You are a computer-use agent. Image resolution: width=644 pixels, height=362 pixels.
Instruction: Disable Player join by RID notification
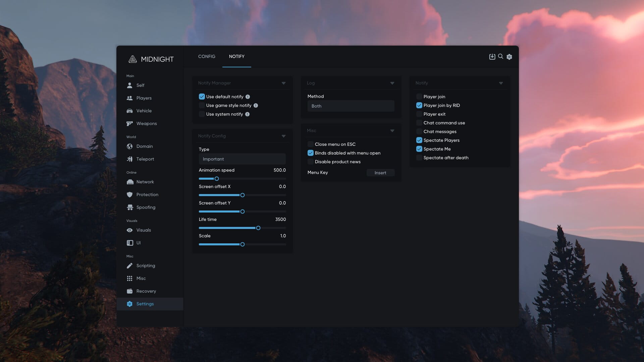click(x=419, y=106)
